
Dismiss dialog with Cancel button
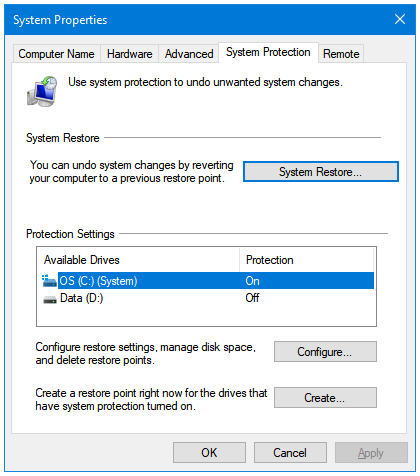click(x=290, y=453)
